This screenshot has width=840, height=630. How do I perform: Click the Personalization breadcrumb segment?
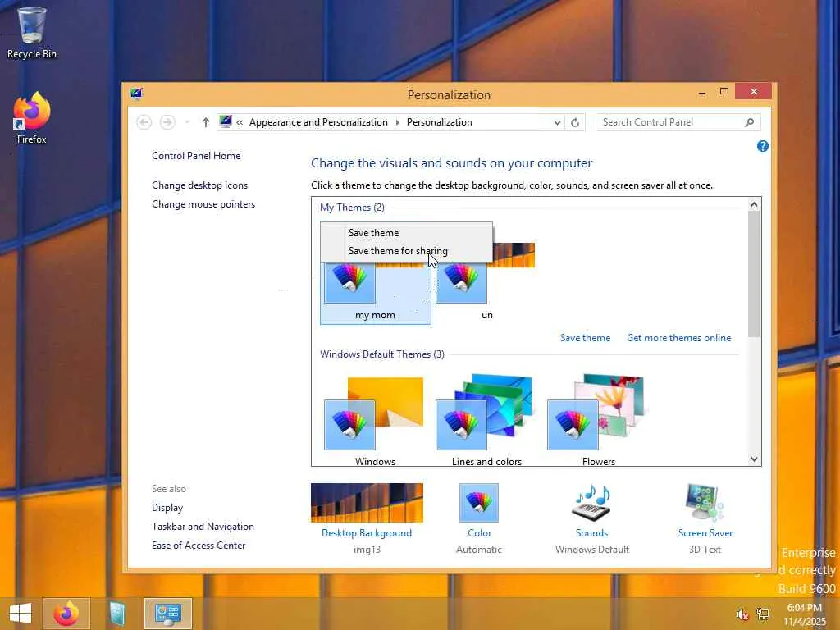[440, 122]
